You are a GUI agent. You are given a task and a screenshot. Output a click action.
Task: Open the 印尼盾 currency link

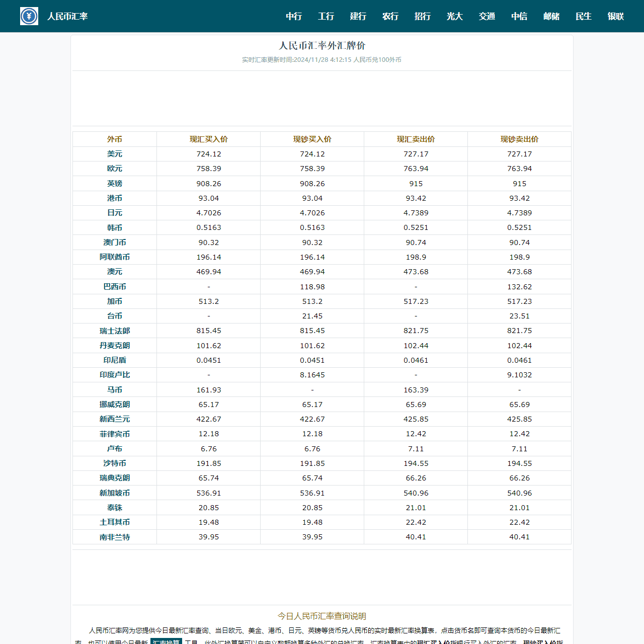pos(115,360)
